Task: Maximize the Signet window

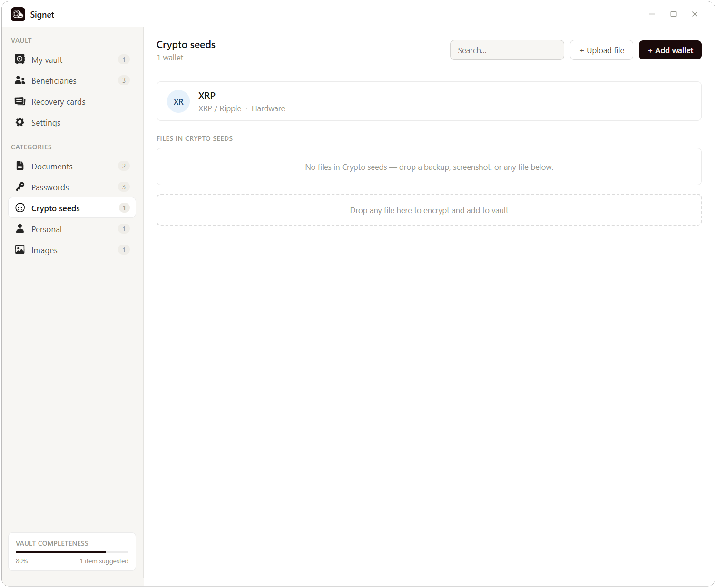Action: point(673,14)
